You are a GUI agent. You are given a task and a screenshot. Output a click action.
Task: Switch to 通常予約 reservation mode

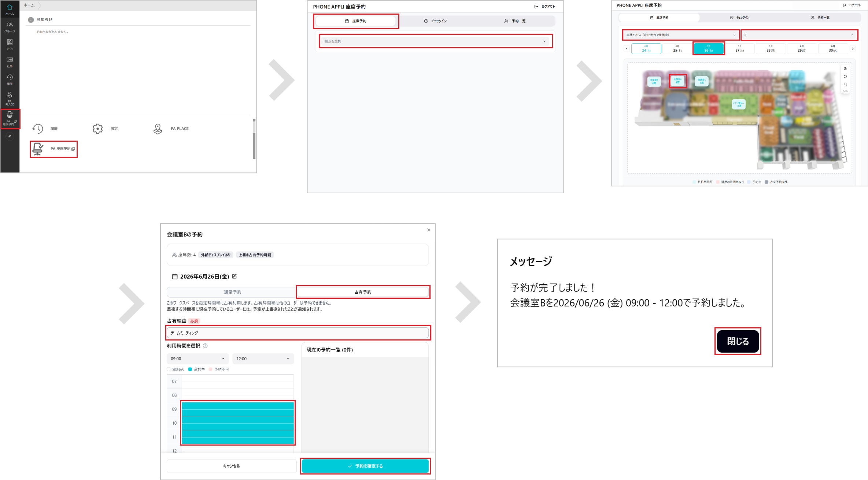tap(232, 292)
